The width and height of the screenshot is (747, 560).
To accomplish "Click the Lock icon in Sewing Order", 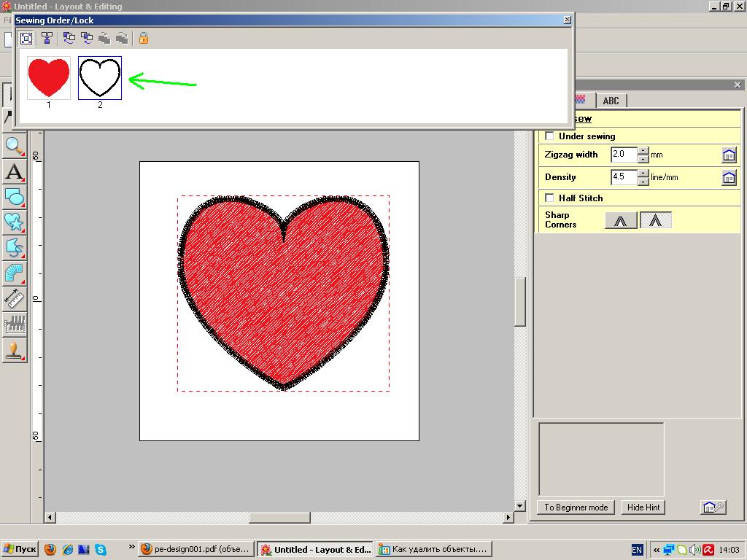I will pyautogui.click(x=144, y=38).
